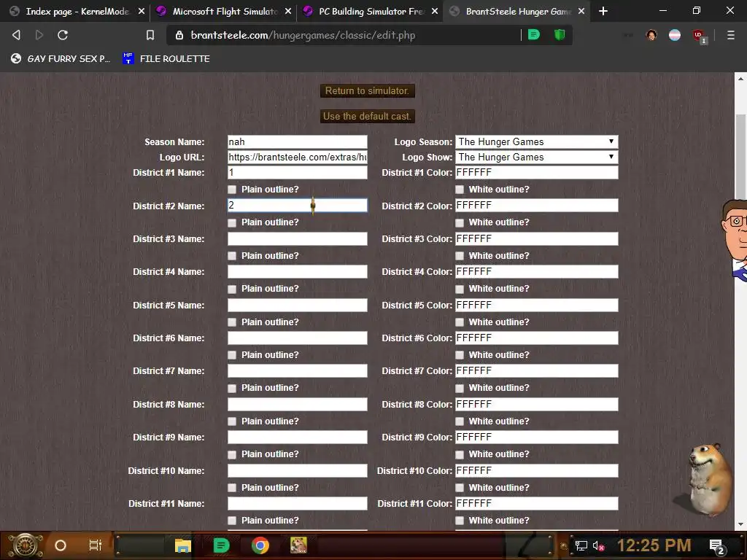Click the site lock icon in address bar
The height and width of the screenshot is (560, 747).
tap(179, 35)
